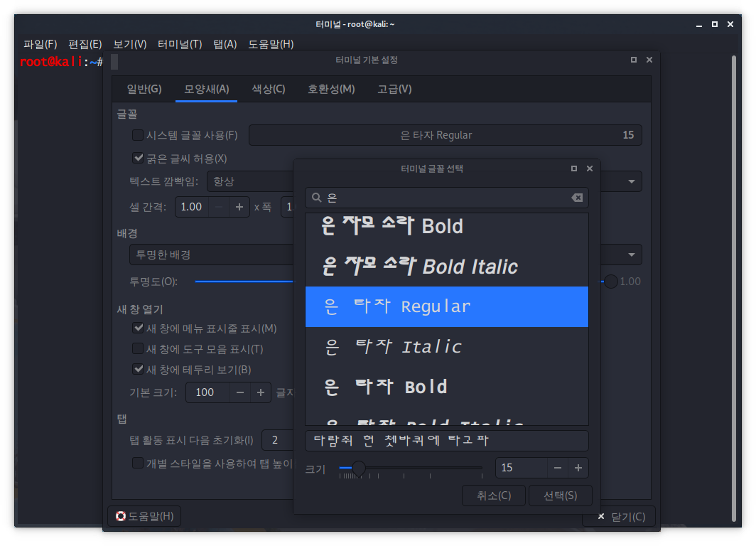Toggle 새 창에 도구 모음 표시(T) checkbox
756x546 pixels.
(138, 349)
